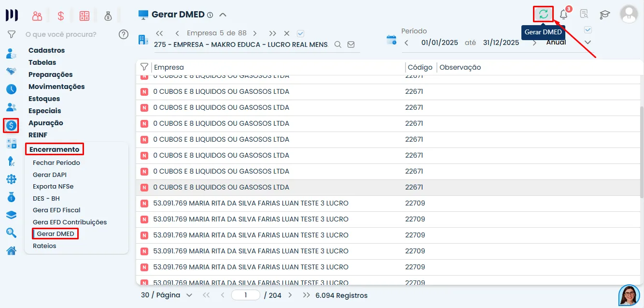The image size is (644, 308).
Task: Open the user profile avatar
Action: pyautogui.click(x=629, y=15)
